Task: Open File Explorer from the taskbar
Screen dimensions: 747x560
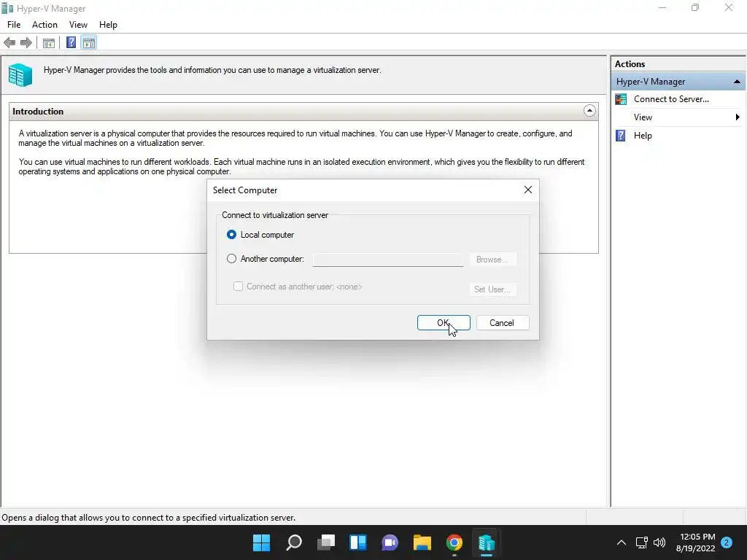Action: tap(422, 542)
